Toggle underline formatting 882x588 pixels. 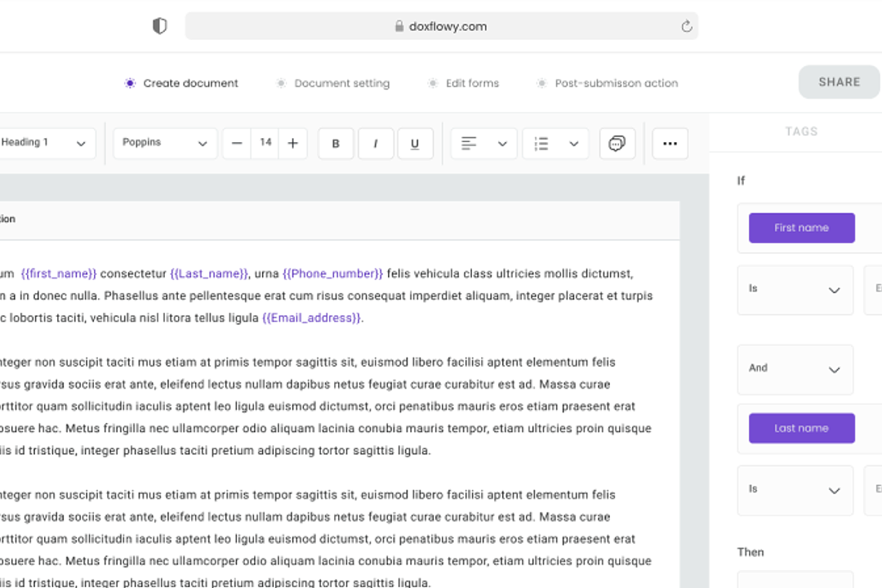coord(415,144)
